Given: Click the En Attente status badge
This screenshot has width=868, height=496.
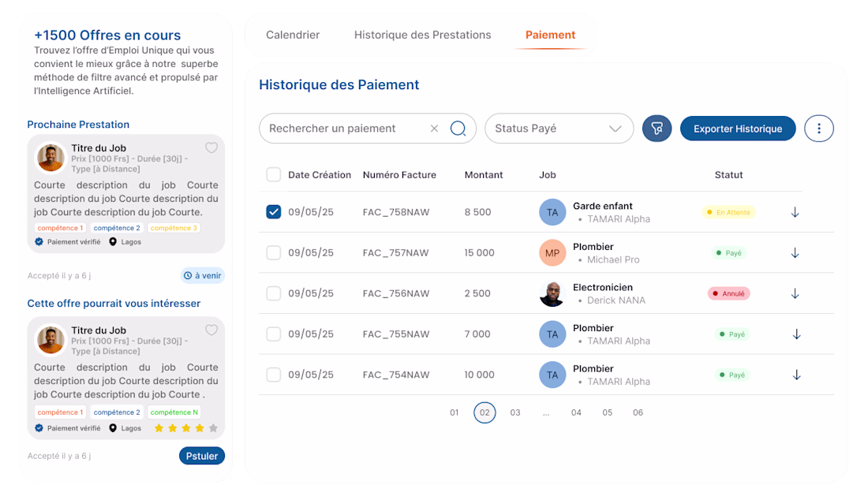Looking at the screenshot, I should click(728, 212).
